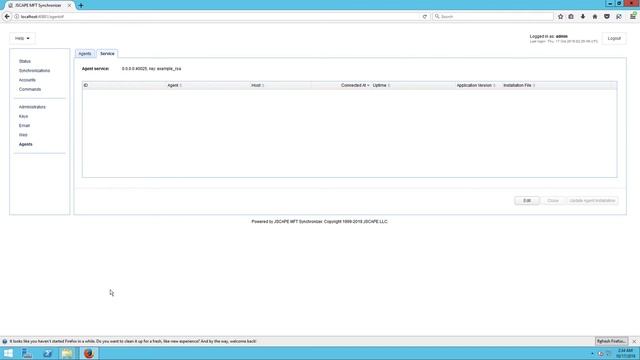This screenshot has height=360, width=640.
Task: Dismiss the Firefox refresh notification bar
Action: (x=634, y=341)
